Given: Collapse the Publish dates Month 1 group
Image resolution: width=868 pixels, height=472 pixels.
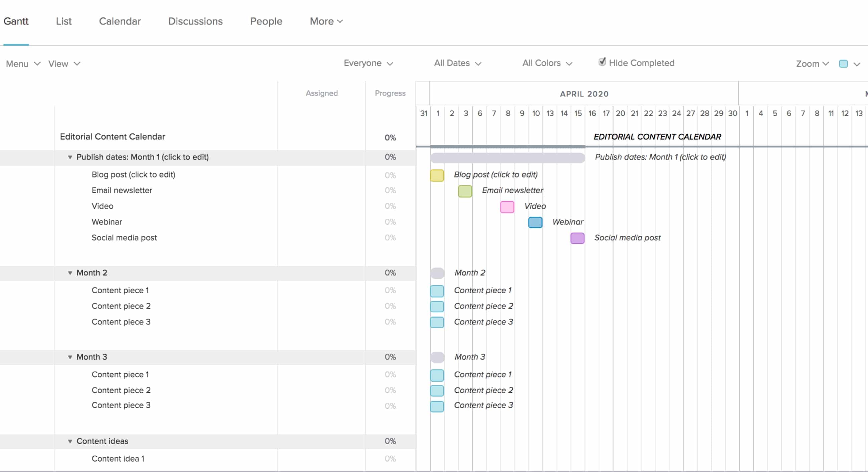Looking at the screenshot, I should 70,157.
